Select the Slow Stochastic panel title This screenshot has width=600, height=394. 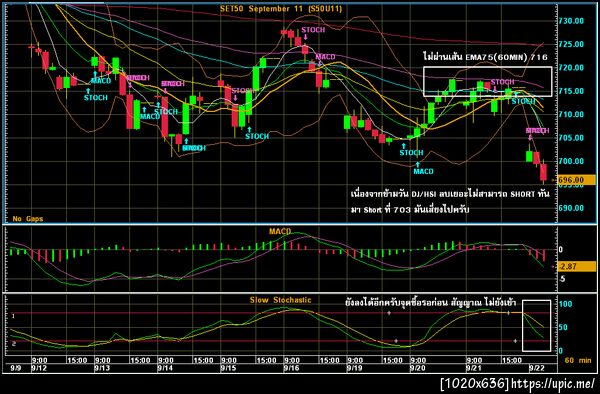point(280,300)
